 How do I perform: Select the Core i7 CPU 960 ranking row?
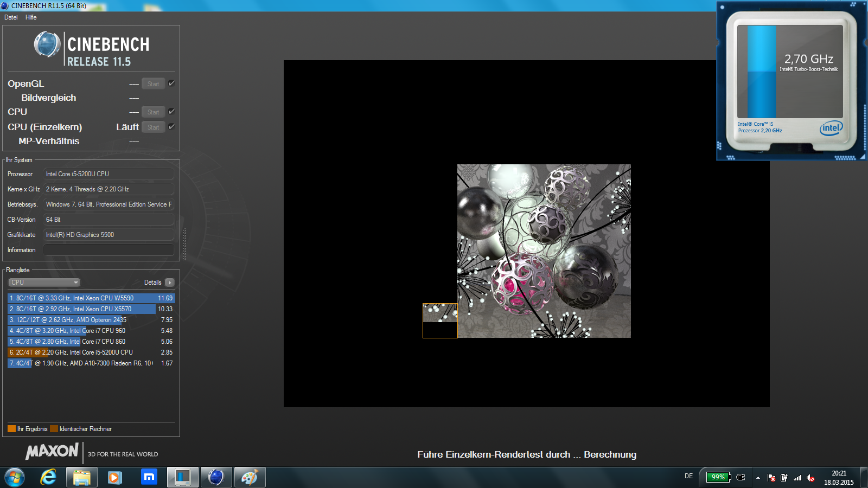point(91,331)
